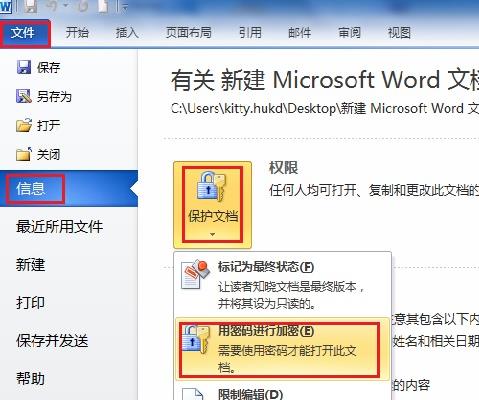Open the 页面布局 ribbon tab
Screen dimensions: 479x400
click(189, 33)
